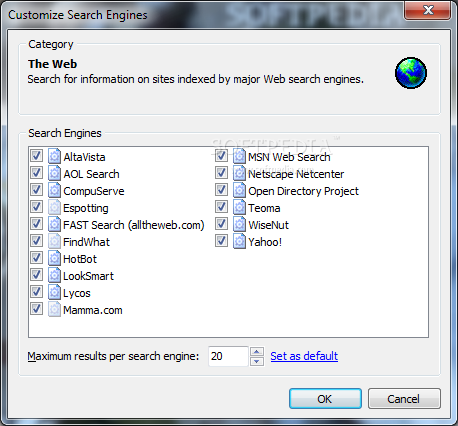
Task: Click the Open Directory Project icon
Action: click(x=239, y=190)
